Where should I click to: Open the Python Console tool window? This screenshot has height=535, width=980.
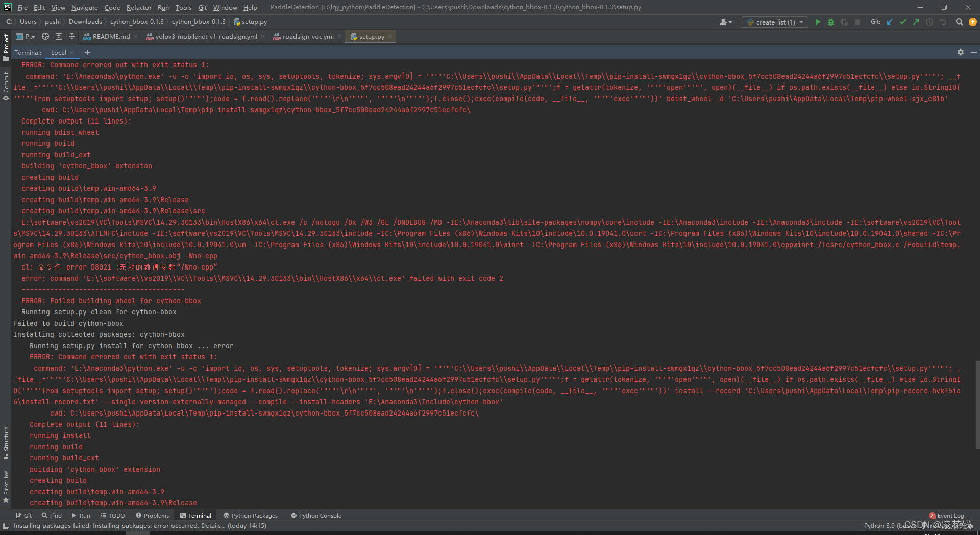316,515
